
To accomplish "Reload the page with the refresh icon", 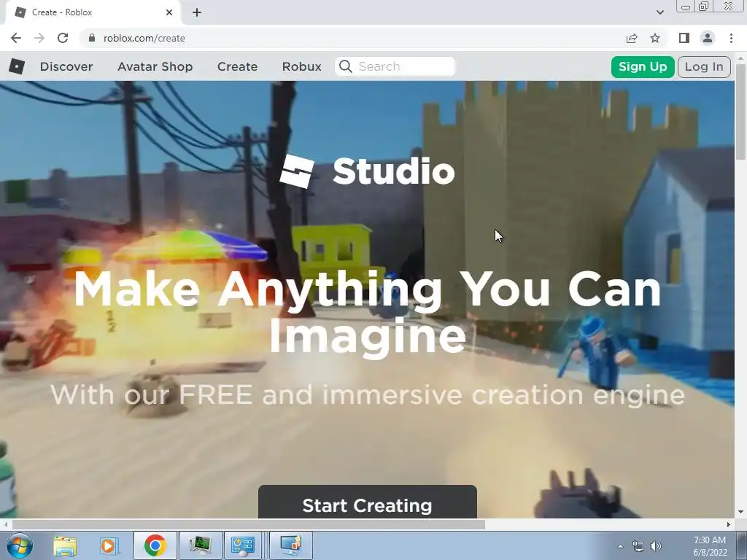I will 63,38.
